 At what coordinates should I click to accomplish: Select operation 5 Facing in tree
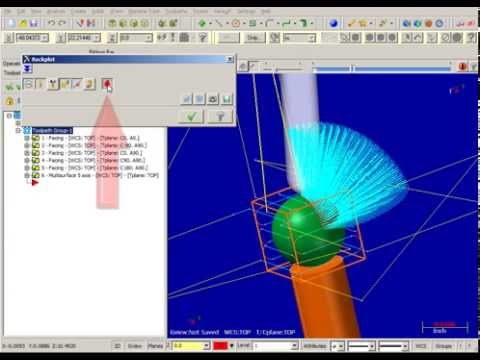coord(94,168)
